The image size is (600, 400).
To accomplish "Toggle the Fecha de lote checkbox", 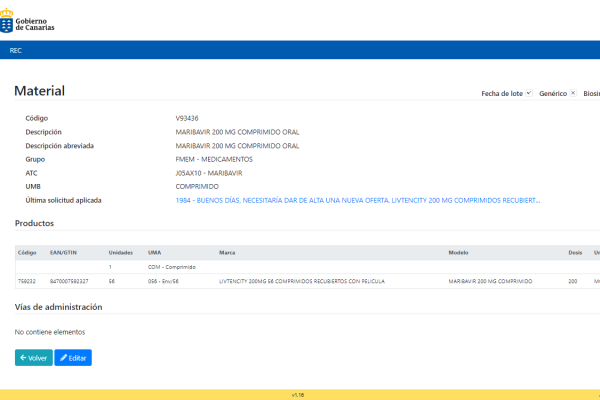I will coord(528,93).
